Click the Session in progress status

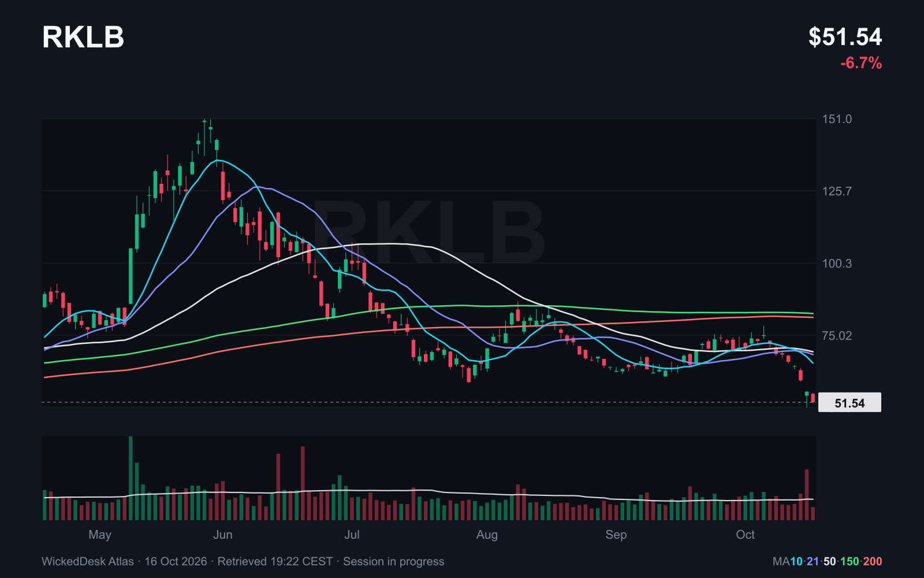[x=394, y=561]
